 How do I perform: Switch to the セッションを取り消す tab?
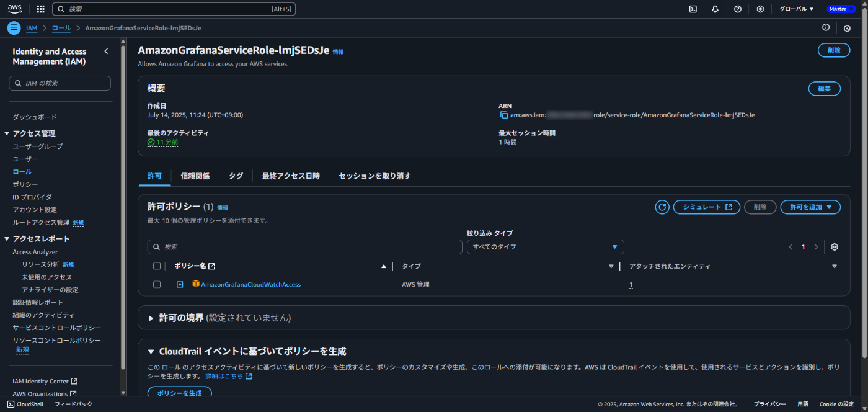tap(374, 176)
